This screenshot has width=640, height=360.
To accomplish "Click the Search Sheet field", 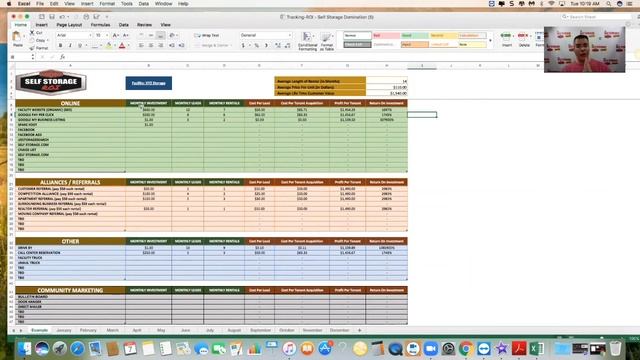I will 596,17.
